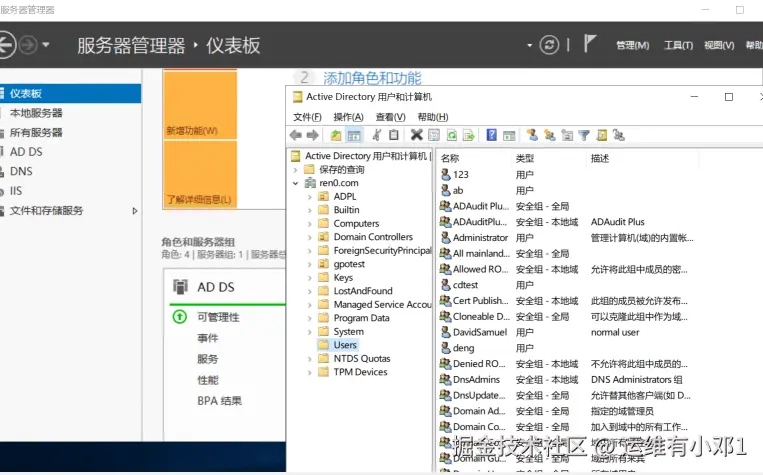
Task: Click the Cut scissors icon
Action: coord(377,135)
